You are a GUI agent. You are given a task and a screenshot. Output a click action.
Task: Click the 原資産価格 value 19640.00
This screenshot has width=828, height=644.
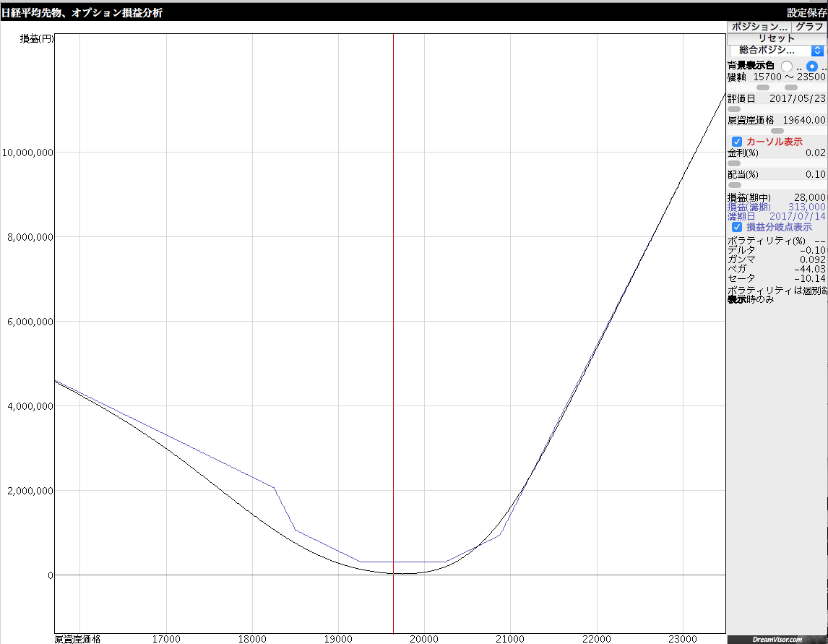click(803, 120)
